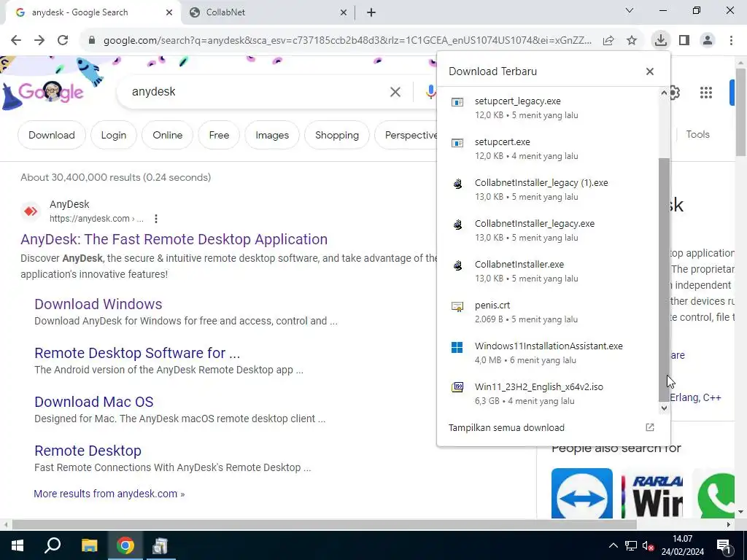Open File Explorer from taskbar
The image size is (747, 560).
tap(89, 545)
